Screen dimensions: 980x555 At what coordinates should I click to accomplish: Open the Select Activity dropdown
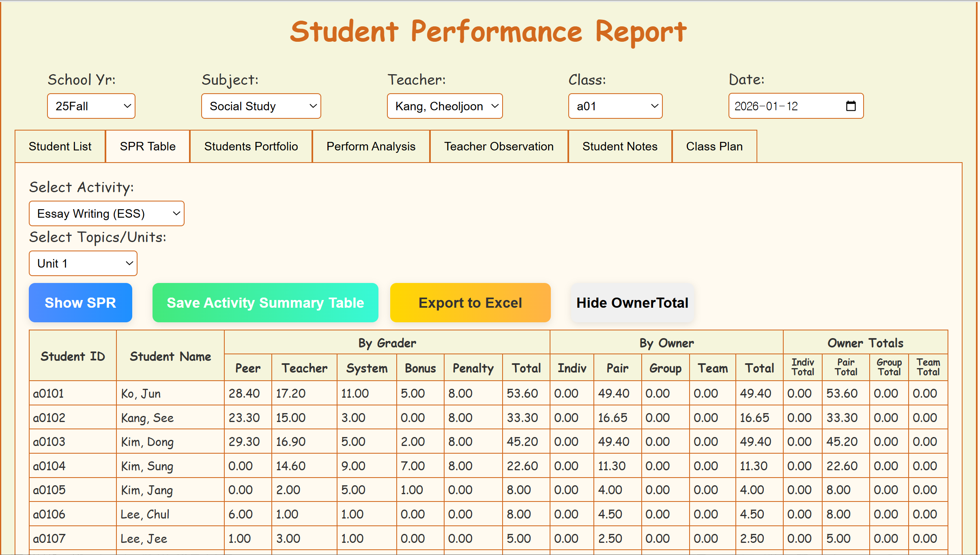106,214
